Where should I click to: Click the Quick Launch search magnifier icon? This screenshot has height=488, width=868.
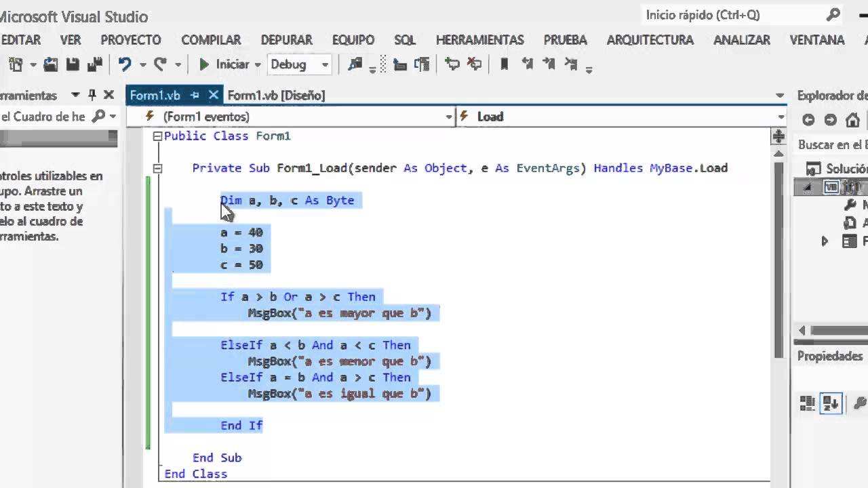click(x=833, y=15)
